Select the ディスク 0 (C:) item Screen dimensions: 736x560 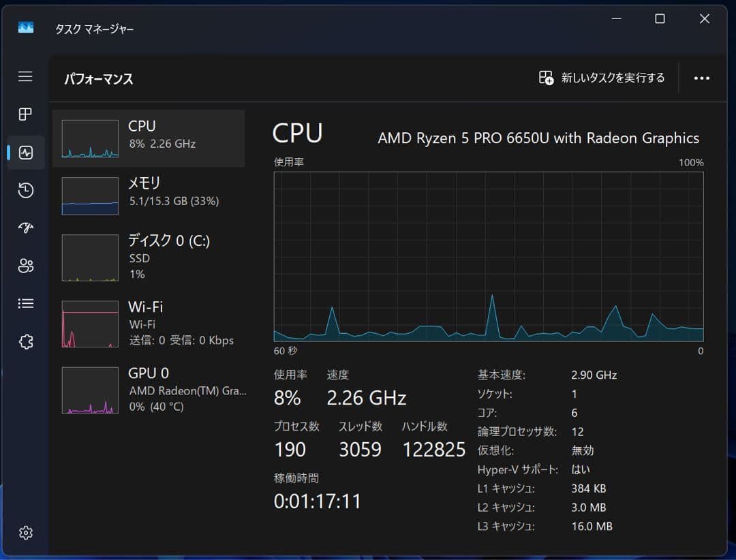149,258
